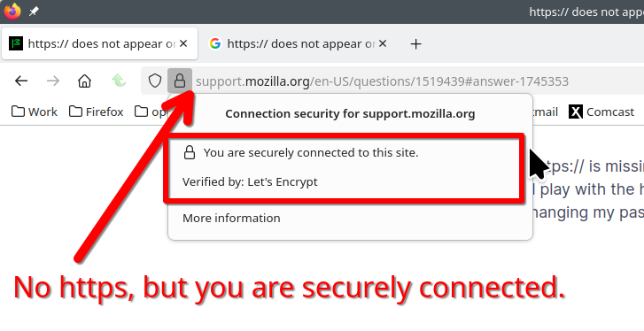Open the Work bookmarks folder
This screenshot has width=644, height=331.
pos(35,112)
